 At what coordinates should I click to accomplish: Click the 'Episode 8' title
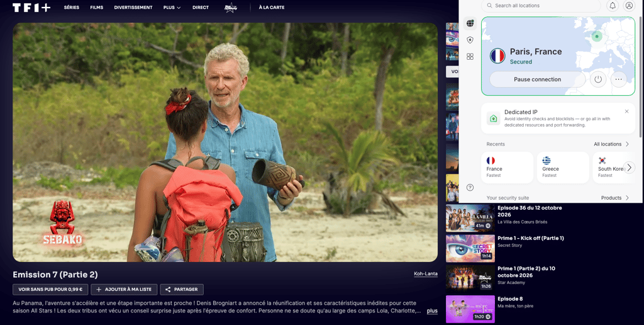click(510, 299)
